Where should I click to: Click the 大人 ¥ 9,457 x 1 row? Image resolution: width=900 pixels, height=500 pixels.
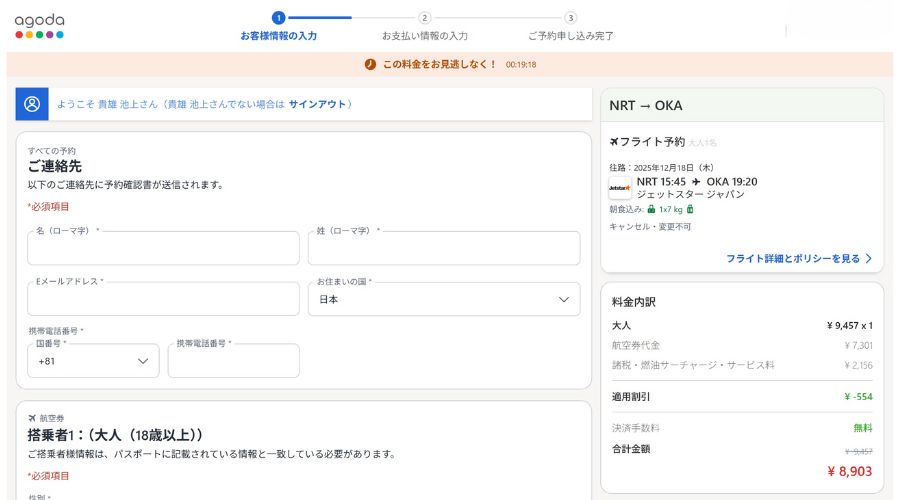742,325
